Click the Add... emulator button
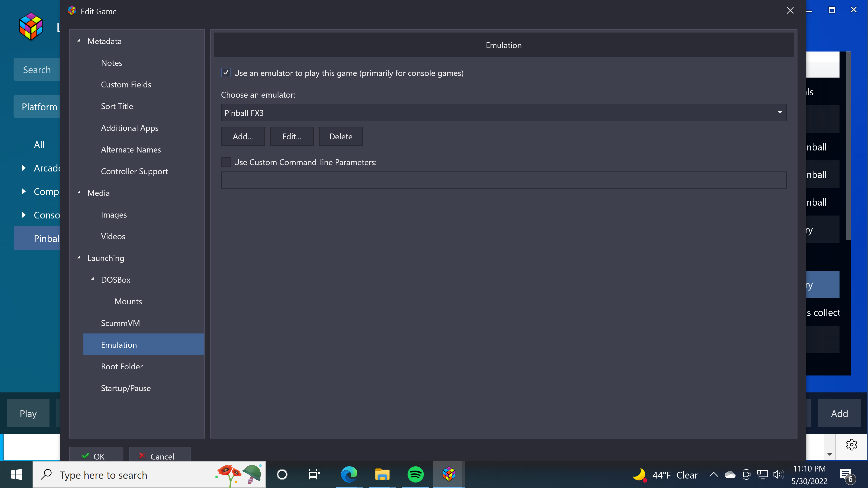 pyautogui.click(x=243, y=136)
